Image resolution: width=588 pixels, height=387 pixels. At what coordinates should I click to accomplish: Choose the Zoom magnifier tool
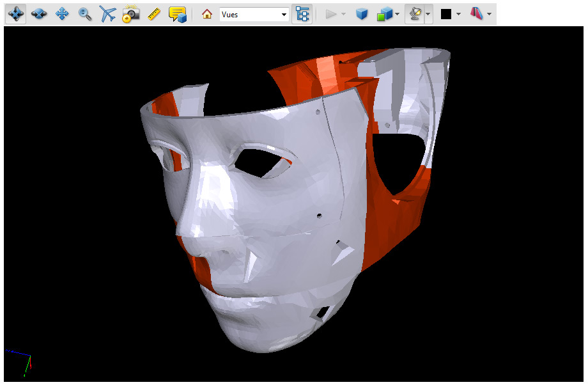pyautogui.click(x=85, y=14)
